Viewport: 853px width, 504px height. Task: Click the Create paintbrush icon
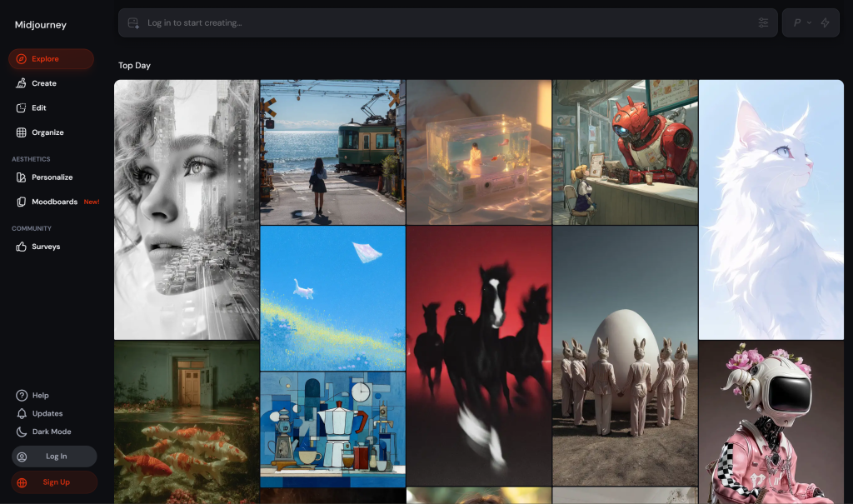pos(22,83)
